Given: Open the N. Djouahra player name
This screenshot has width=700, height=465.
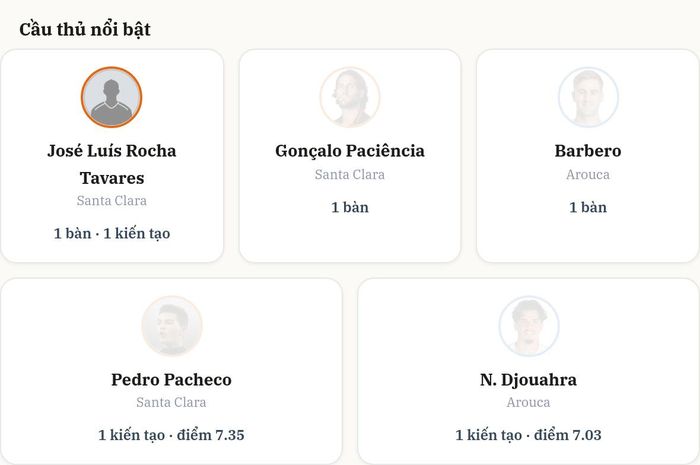Looking at the screenshot, I should pyautogui.click(x=529, y=380).
